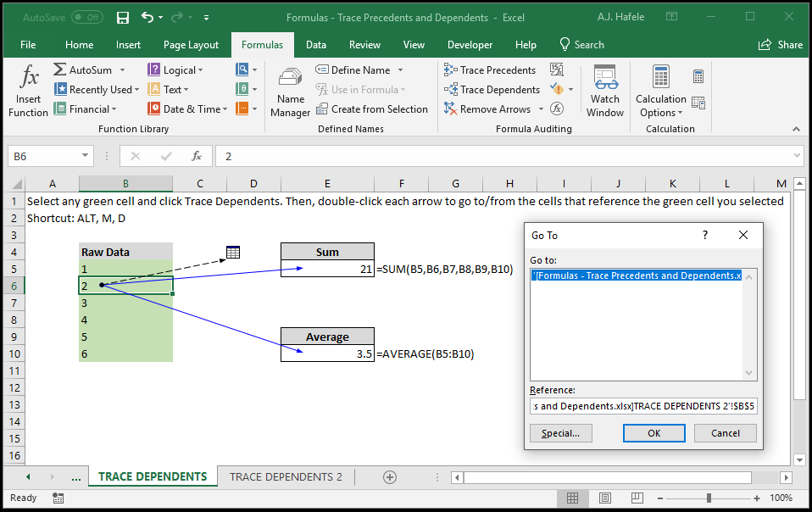Click the horizontal scrollbar right arrow
Viewport: 812px width, 512px height.
coord(787,477)
